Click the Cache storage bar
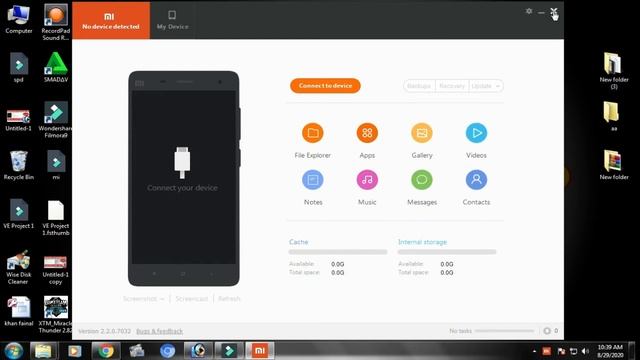Viewport: 640px width, 360px height. tap(338, 252)
